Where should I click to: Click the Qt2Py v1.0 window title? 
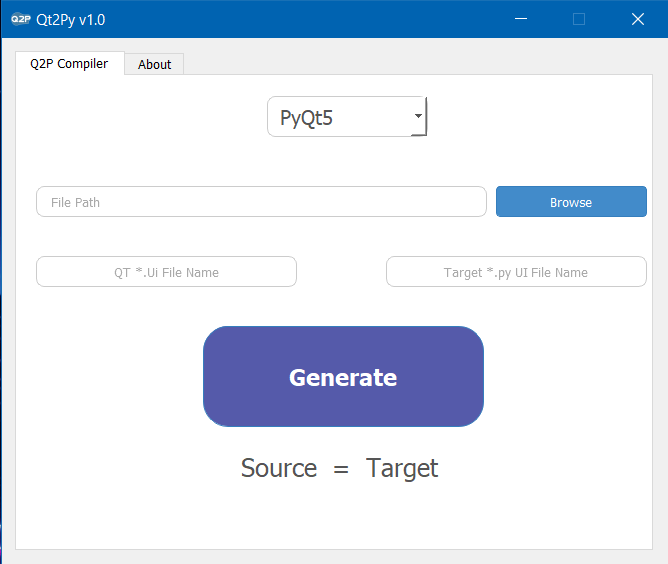(71, 20)
